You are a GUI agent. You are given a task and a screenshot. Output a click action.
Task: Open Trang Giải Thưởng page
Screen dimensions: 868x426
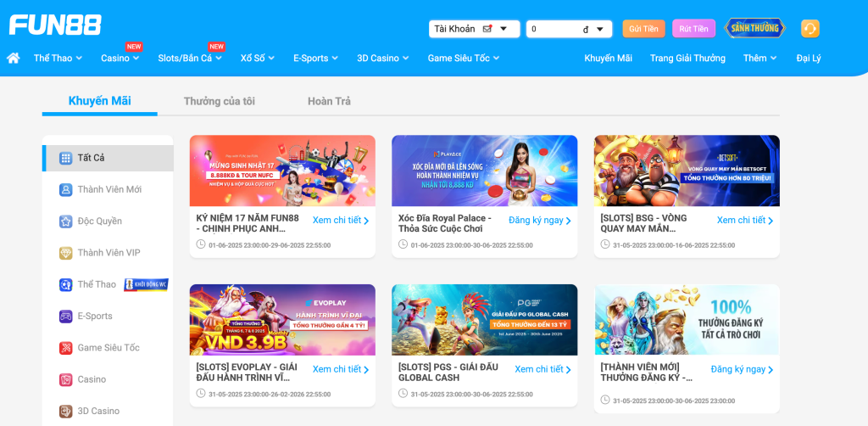coord(687,58)
